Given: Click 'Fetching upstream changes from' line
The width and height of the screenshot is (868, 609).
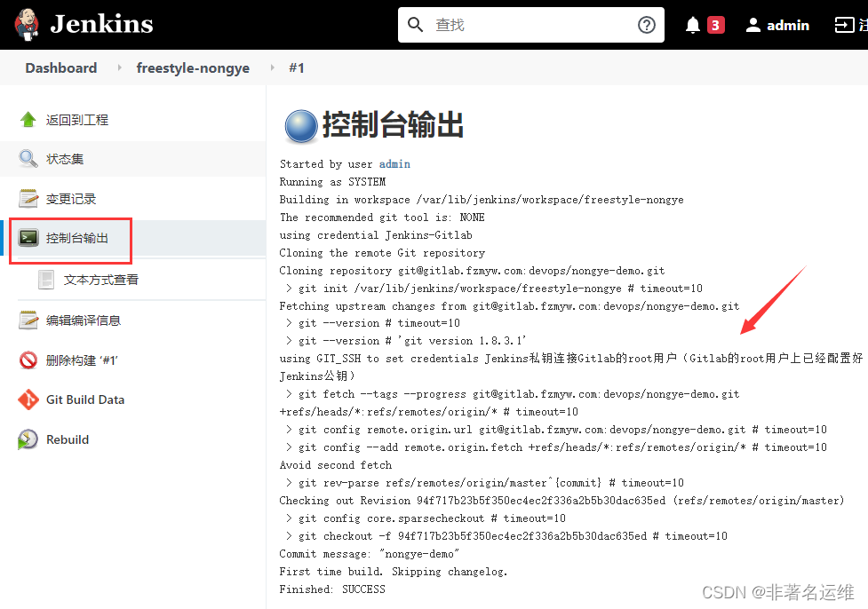Looking at the screenshot, I should pyautogui.click(x=509, y=305).
